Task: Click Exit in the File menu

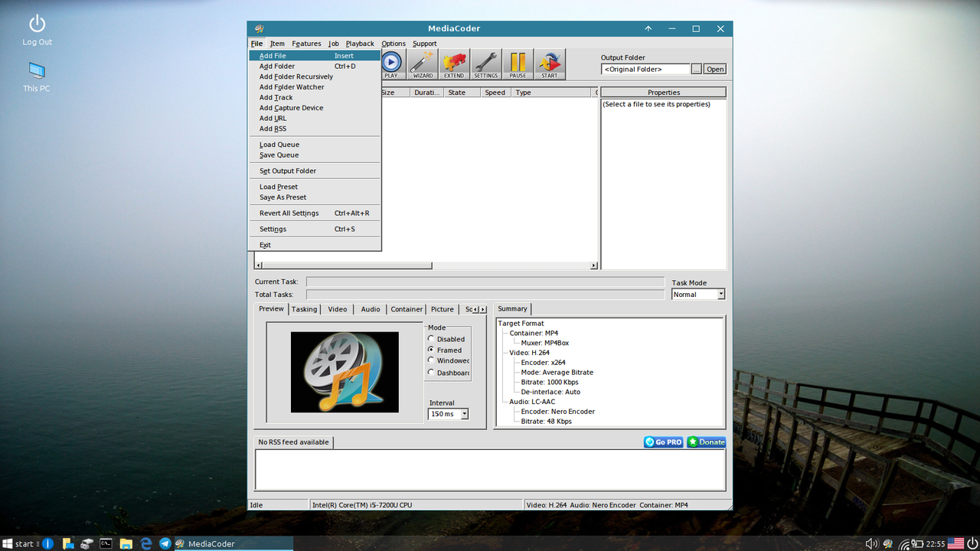Action: click(315, 245)
